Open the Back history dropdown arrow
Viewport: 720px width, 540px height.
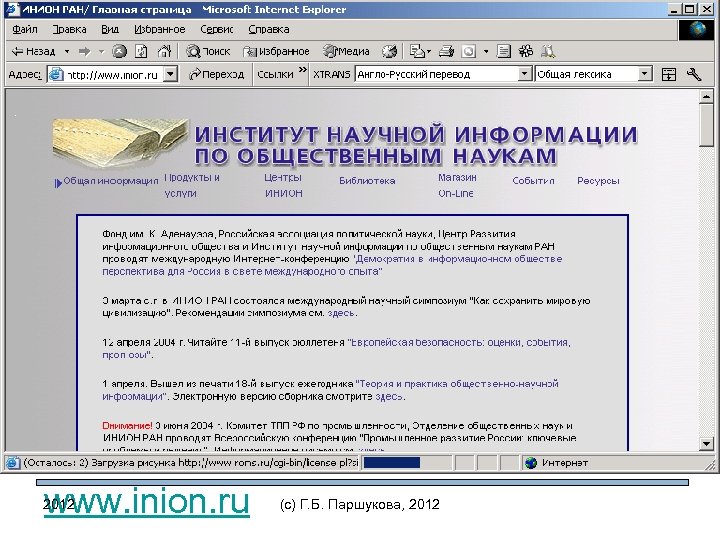[67, 51]
